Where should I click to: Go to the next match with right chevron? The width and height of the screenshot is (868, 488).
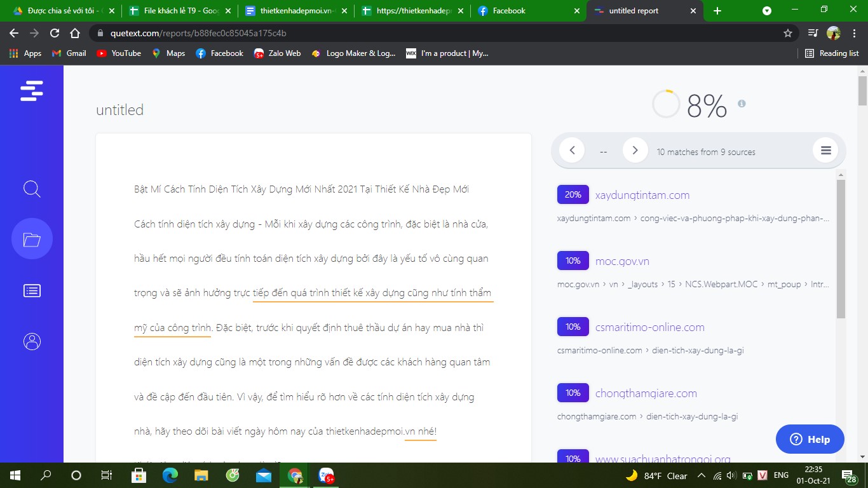[x=635, y=151]
